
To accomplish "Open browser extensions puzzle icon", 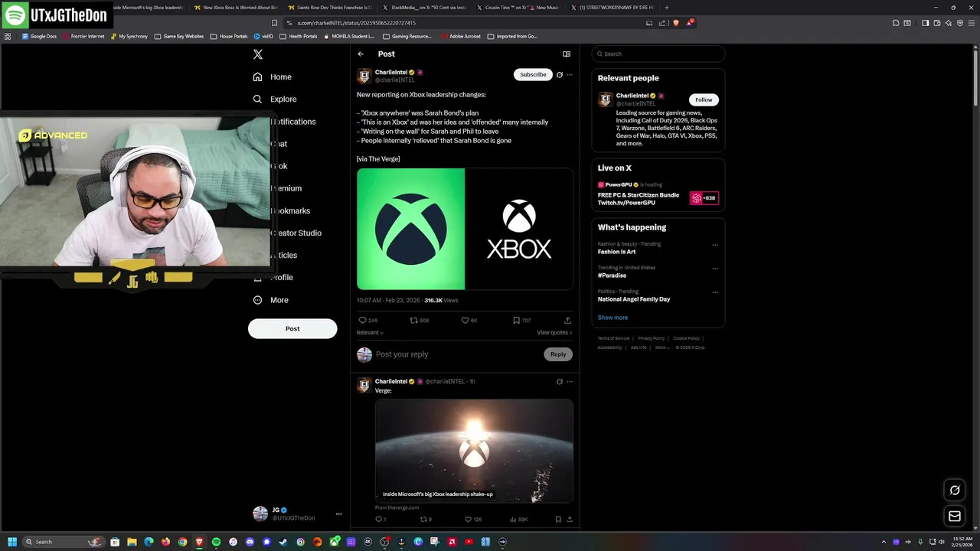I will coord(896,23).
